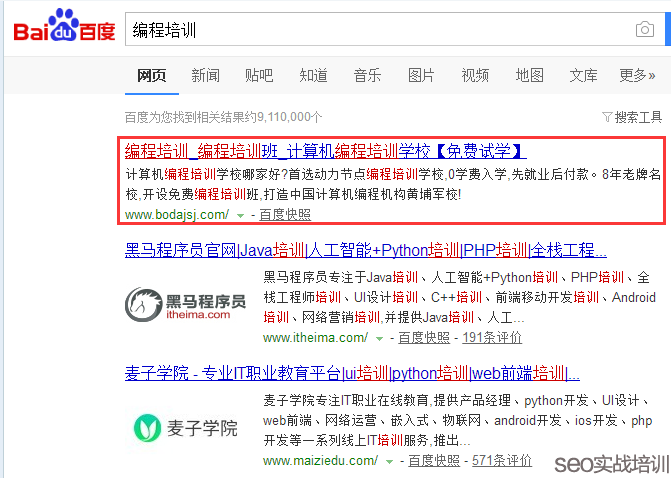Go to the 知道 tab
The image size is (671, 478).
(313, 75)
